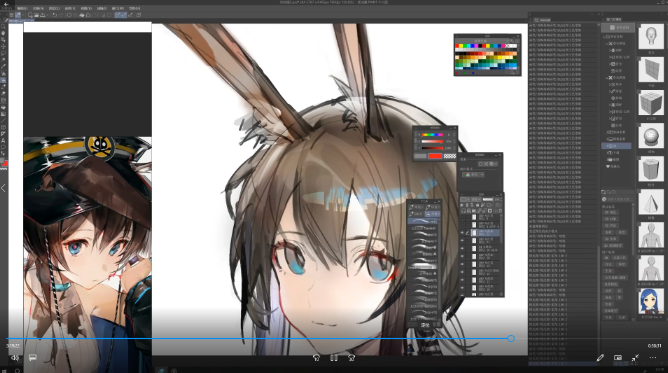The image size is (668, 373).
Task: Select the Hand move-view tool
Action: (x=3, y=33)
